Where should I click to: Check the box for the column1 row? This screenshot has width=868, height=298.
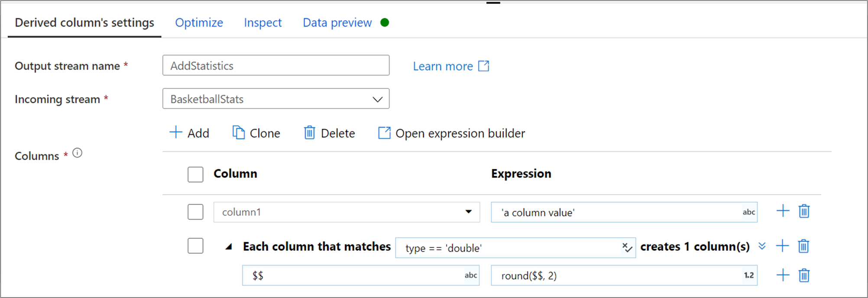point(195,212)
